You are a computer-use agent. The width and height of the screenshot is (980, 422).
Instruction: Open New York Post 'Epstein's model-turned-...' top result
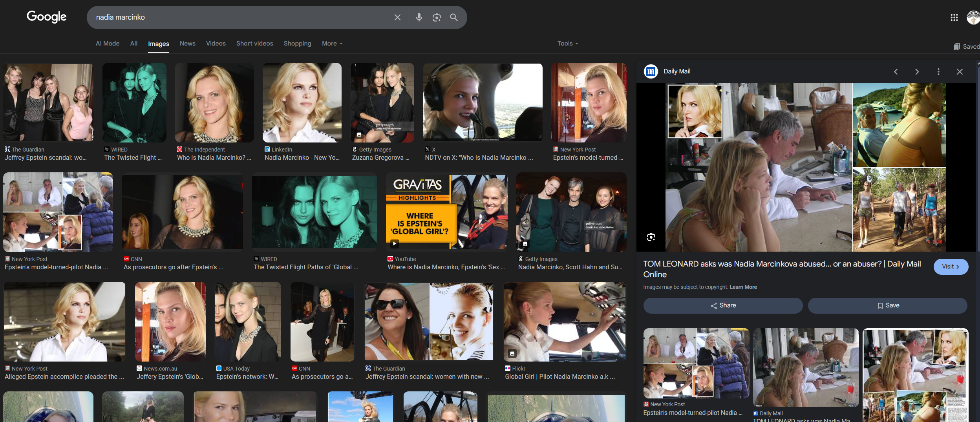click(x=588, y=157)
